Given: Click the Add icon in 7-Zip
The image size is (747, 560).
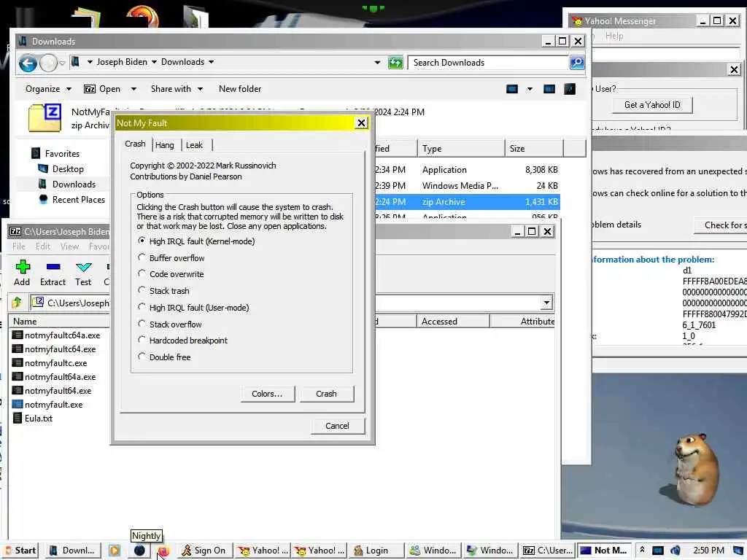Looking at the screenshot, I should [x=22, y=273].
